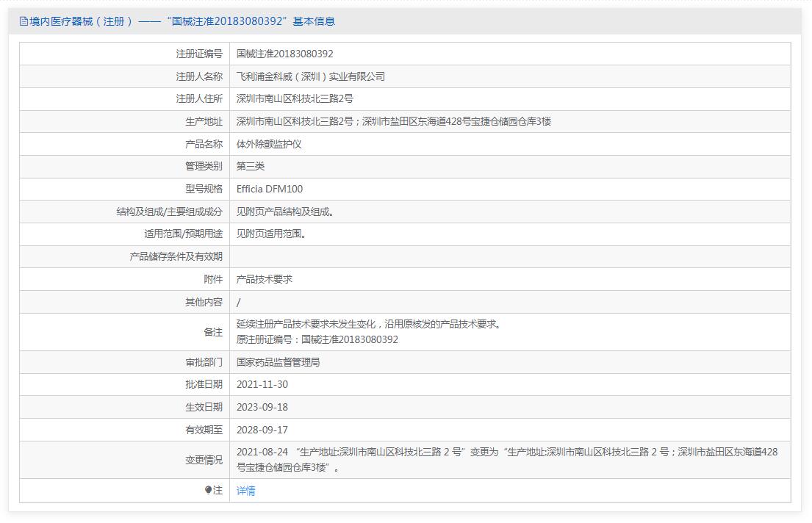
Task: Click the 变更情况 label
Action: [x=204, y=460]
